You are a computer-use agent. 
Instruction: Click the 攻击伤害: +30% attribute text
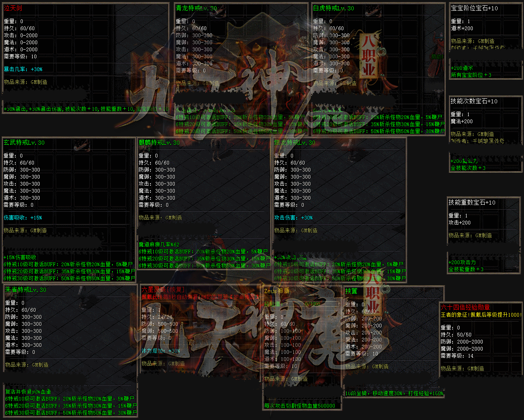[x=293, y=218]
